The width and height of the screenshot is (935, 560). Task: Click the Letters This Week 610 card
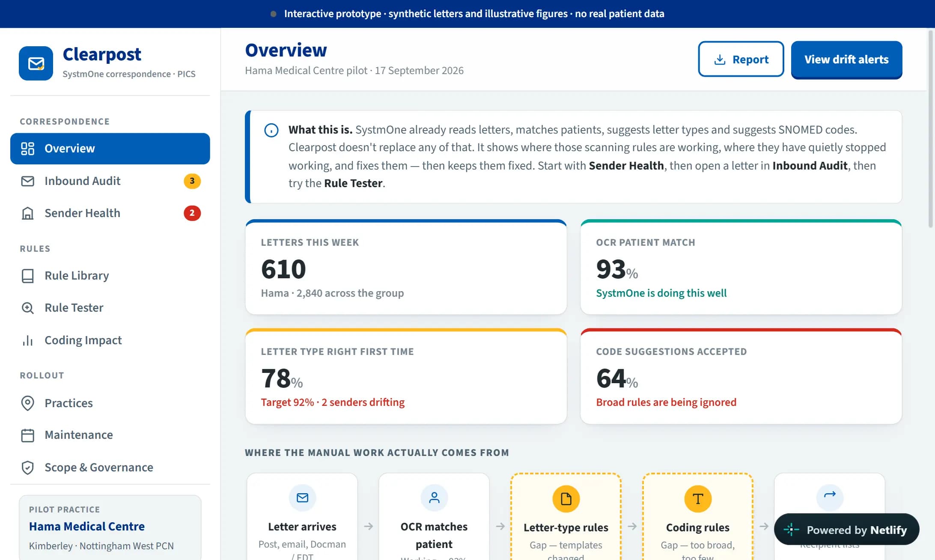406,267
